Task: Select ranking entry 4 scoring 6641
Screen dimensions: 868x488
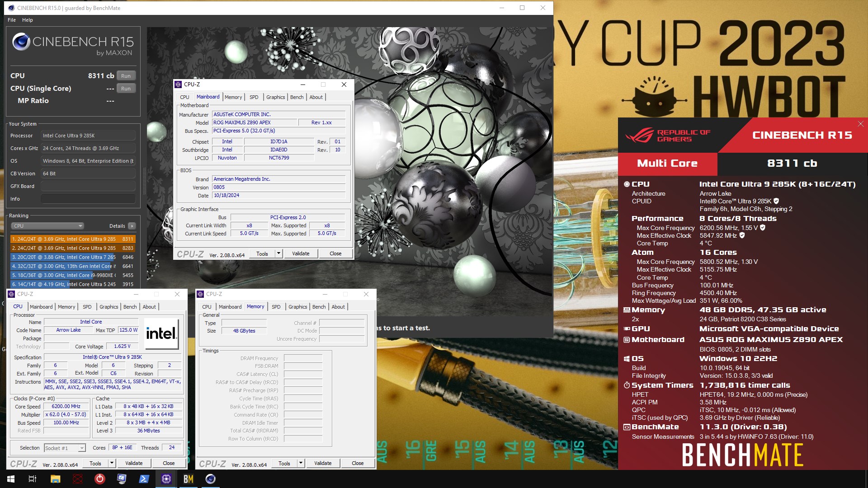Action: 73,266
